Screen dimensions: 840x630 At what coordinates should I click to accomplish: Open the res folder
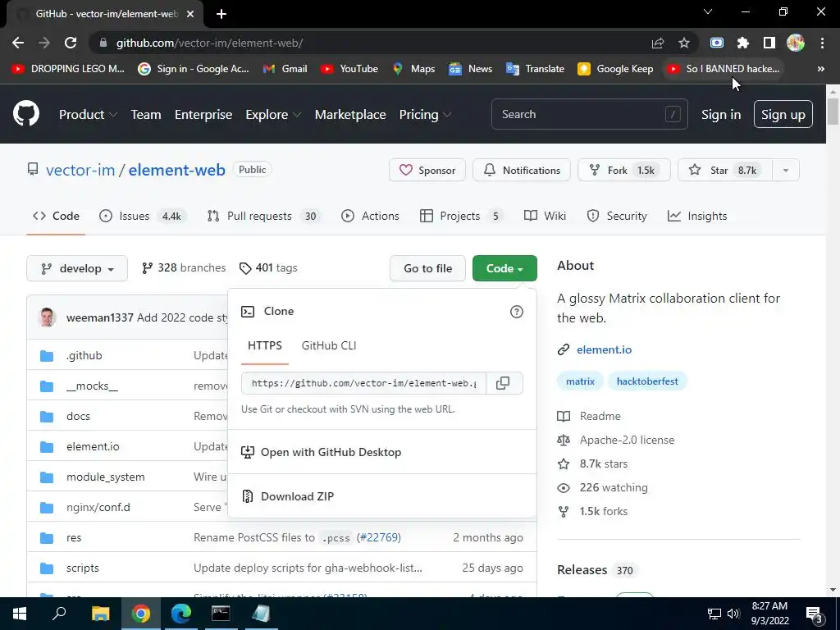point(74,537)
